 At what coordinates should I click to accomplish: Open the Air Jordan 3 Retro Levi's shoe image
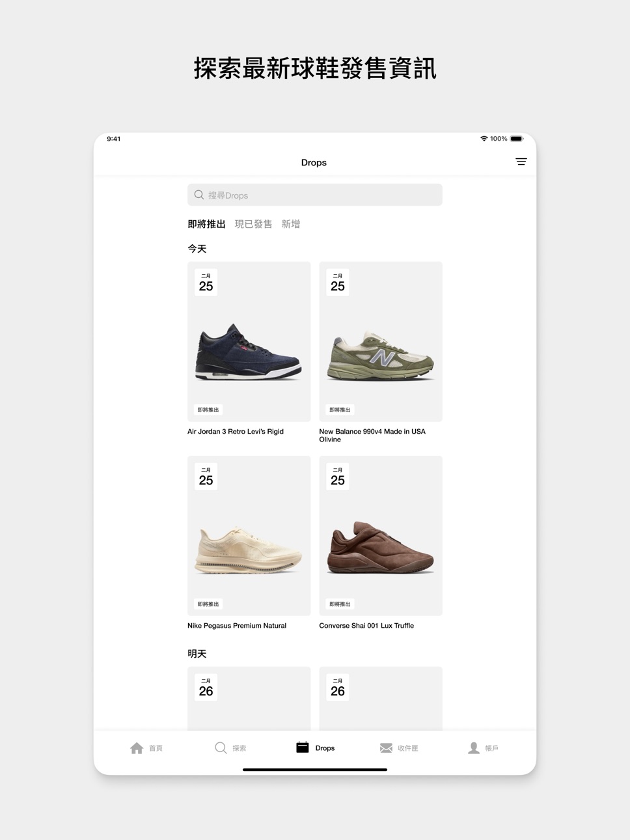(x=249, y=352)
